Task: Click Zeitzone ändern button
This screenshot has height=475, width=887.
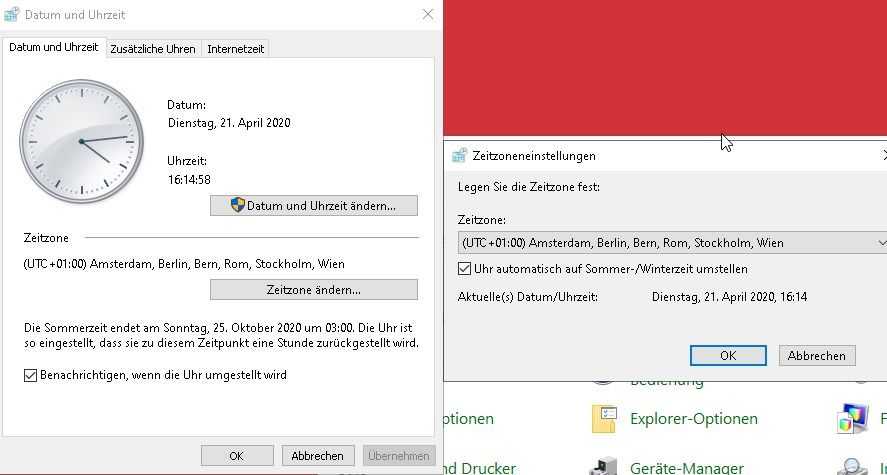Action: click(x=314, y=290)
